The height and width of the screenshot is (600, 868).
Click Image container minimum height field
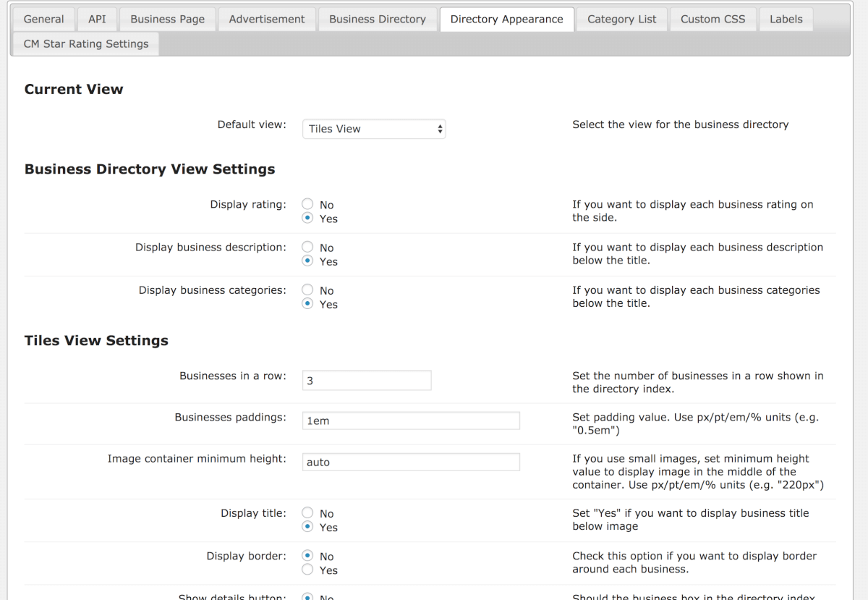(x=410, y=462)
